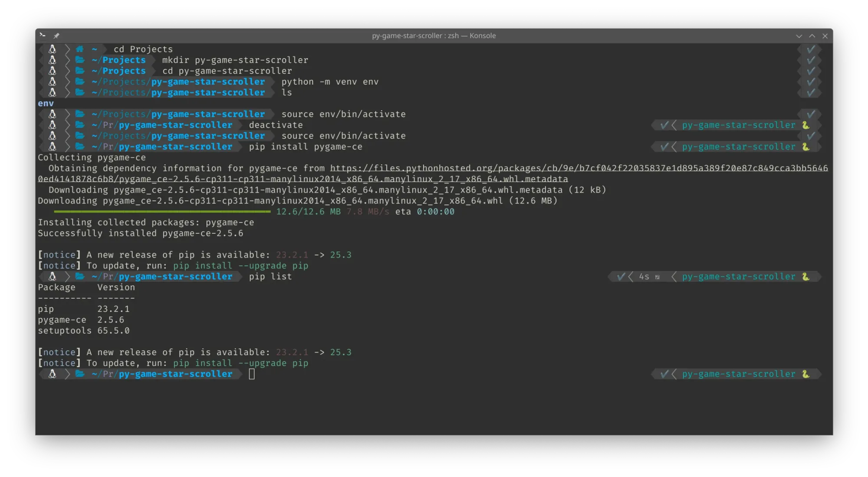This screenshot has height=477, width=868.
Task: Click the Tux penguin icon on current prompt
Action: click(52, 374)
